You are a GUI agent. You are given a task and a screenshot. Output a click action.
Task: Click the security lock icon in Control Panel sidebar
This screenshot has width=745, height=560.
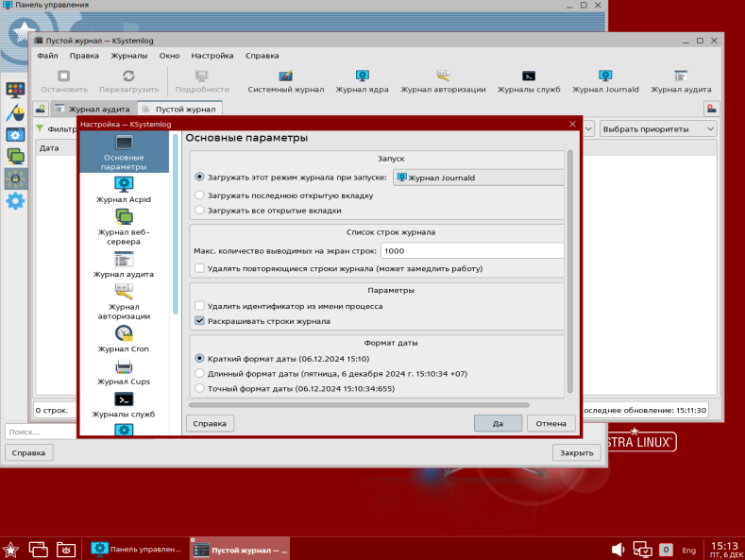[x=15, y=178]
